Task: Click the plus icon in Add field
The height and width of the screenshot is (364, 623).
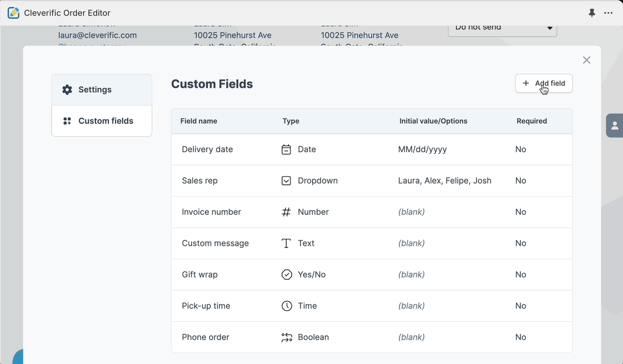Action: point(526,83)
